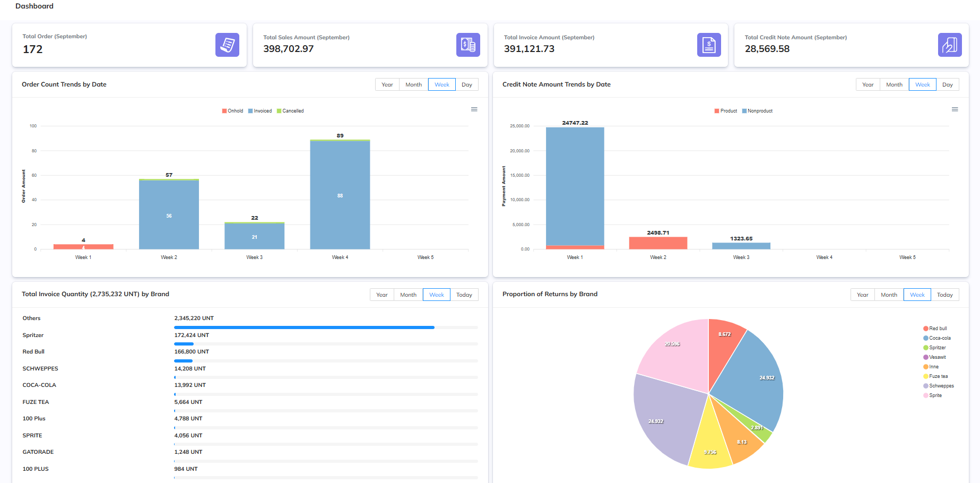Toggle the Nonproduct legend series
The width and height of the screenshot is (980, 483).
coord(757,111)
